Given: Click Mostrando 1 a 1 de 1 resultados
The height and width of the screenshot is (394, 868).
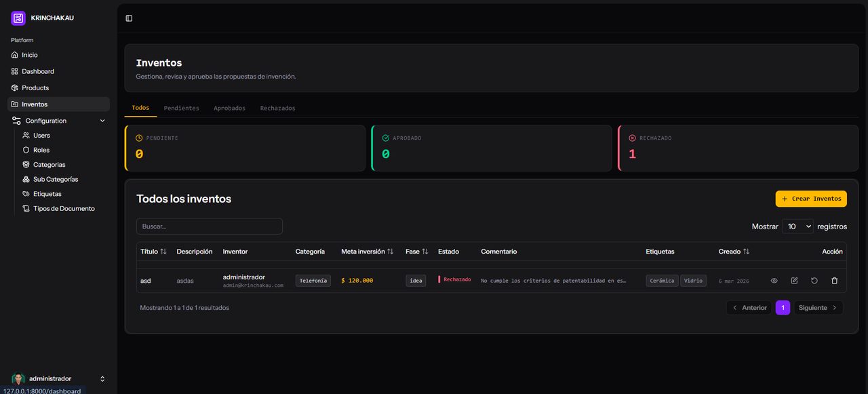Looking at the screenshot, I should (184, 308).
